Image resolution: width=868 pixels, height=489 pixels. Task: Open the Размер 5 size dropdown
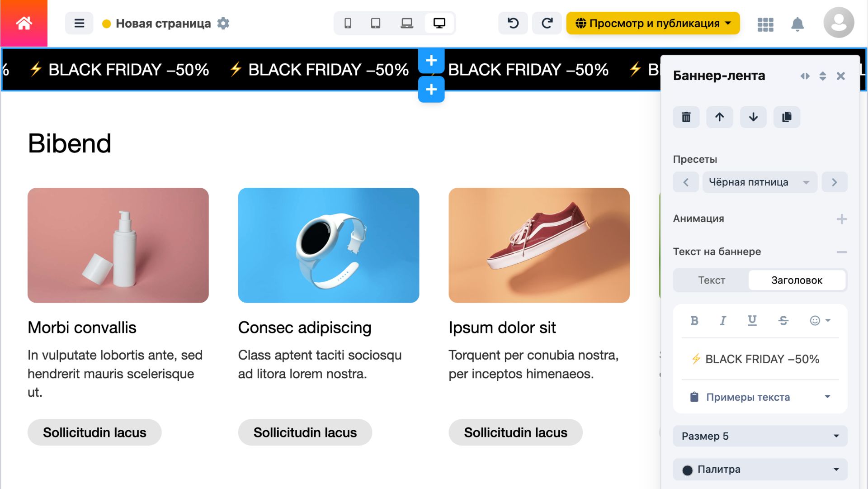760,436
